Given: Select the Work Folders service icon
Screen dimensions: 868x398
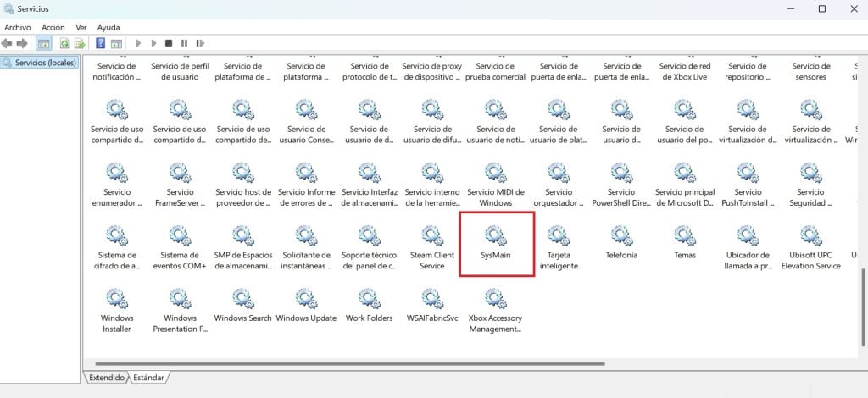Looking at the screenshot, I should pyautogui.click(x=370, y=299).
